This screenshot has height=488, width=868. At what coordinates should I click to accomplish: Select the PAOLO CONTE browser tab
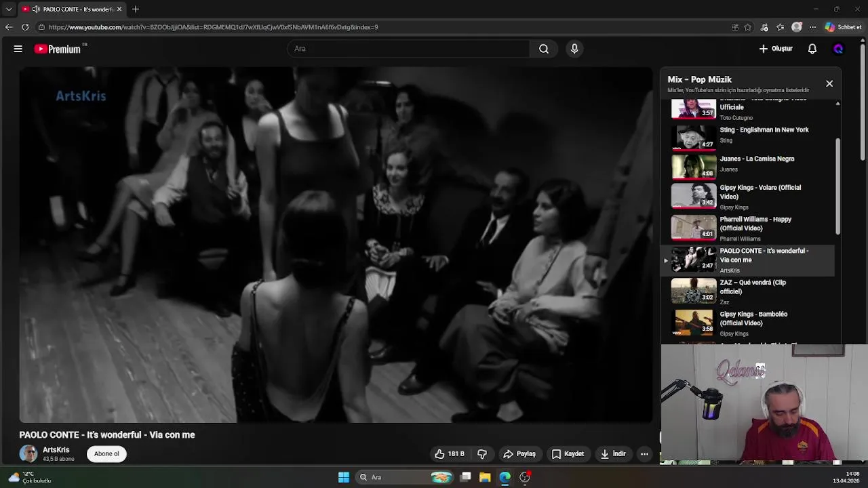pyautogui.click(x=73, y=9)
